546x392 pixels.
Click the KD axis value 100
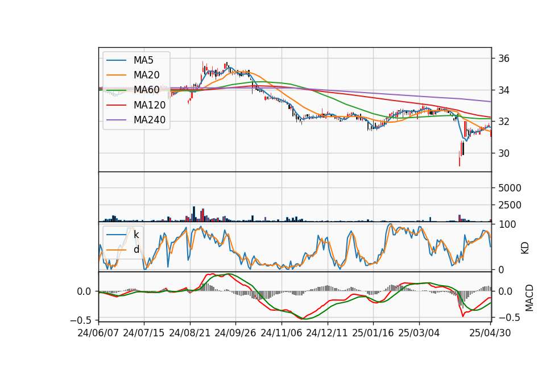[x=507, y=224]
